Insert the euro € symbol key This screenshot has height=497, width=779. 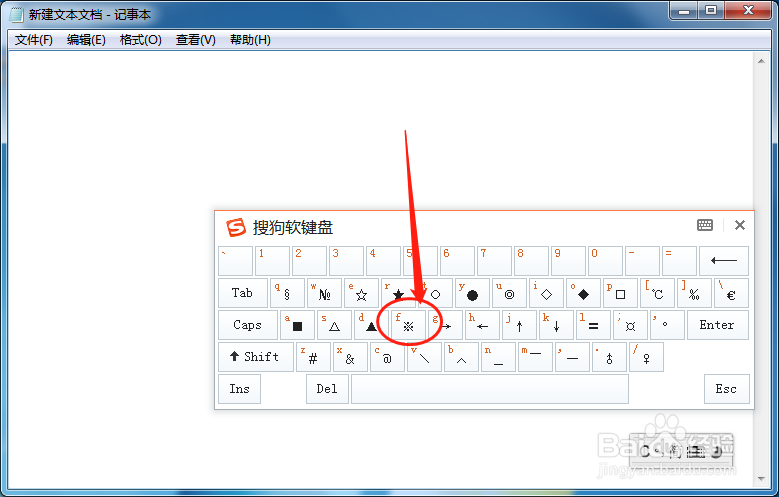click(x=731, y=293)
